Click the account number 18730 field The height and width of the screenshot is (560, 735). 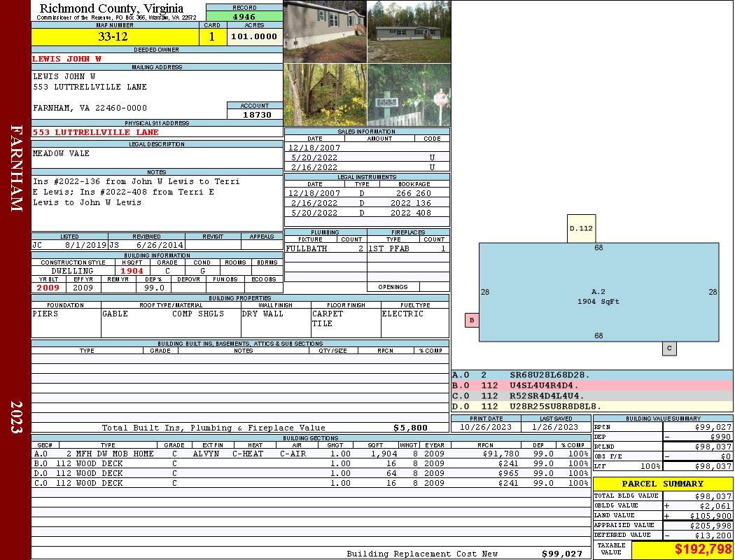click(x=255, y=115)
